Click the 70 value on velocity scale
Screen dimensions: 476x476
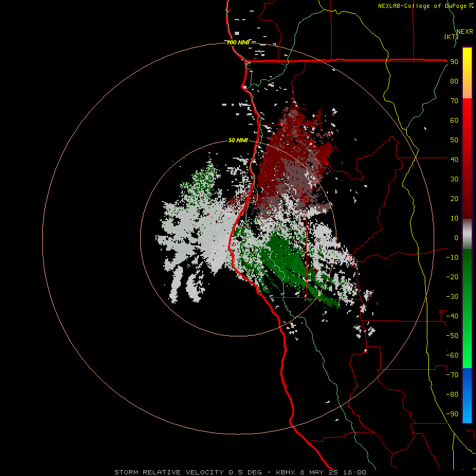pos(454,101)
